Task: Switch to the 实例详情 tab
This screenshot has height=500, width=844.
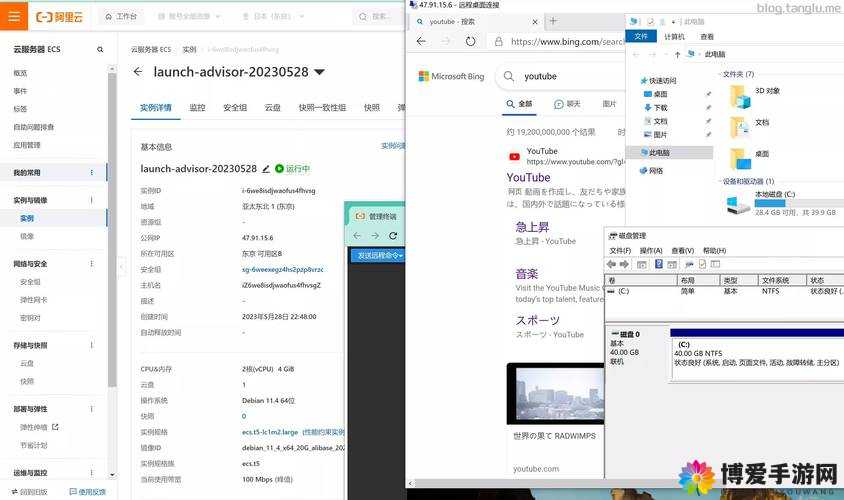Action: tap(156, 108)
